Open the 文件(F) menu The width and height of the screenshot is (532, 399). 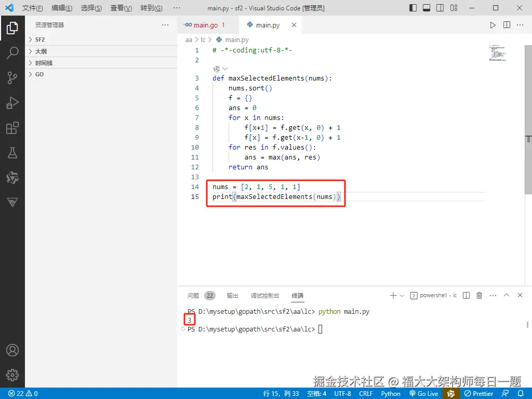pos(33,8)
